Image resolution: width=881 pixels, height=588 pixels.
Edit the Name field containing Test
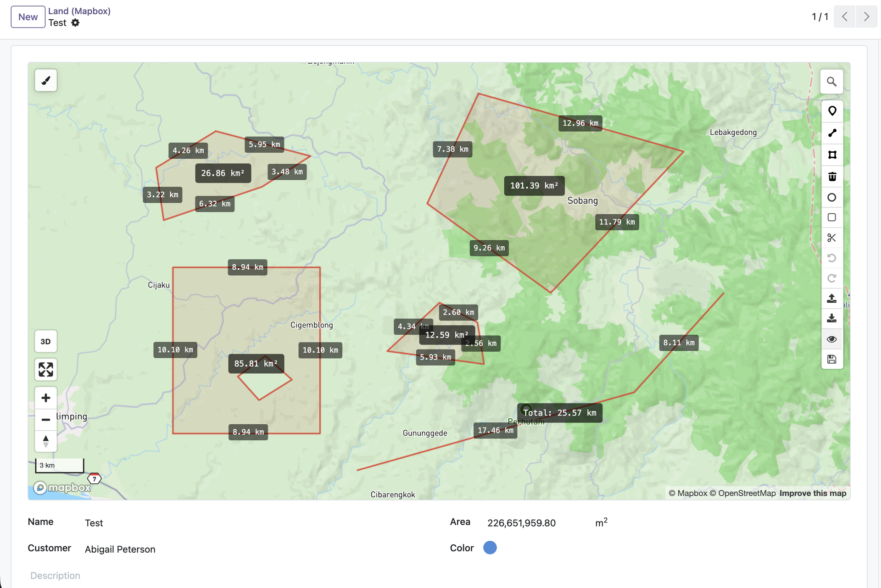94,523
